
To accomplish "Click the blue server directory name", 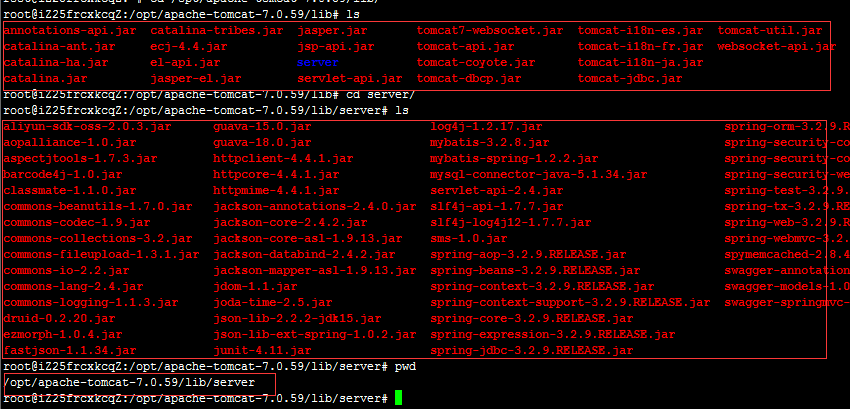I will click(x=318, y=62).
